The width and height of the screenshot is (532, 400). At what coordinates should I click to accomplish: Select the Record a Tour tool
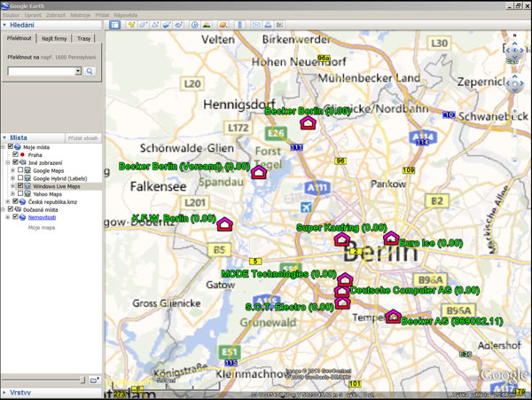[x=178, y=25]
